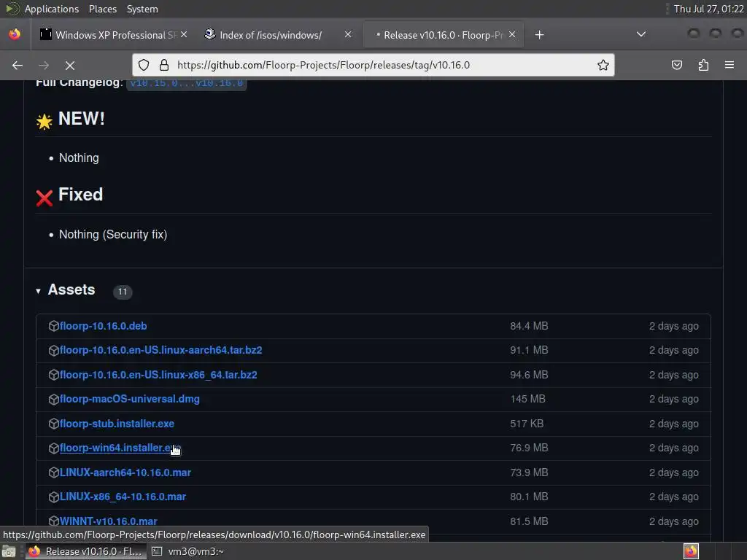Download WINNT-v10.16.0.mar
This screenshot has width=747, height=560.
coord(109,521)
